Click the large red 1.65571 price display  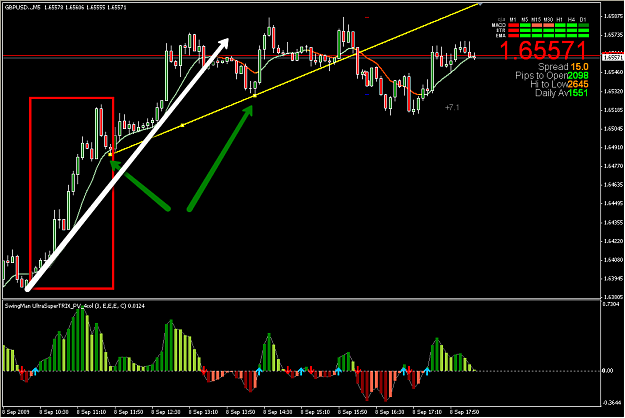(x=543, y=50)
